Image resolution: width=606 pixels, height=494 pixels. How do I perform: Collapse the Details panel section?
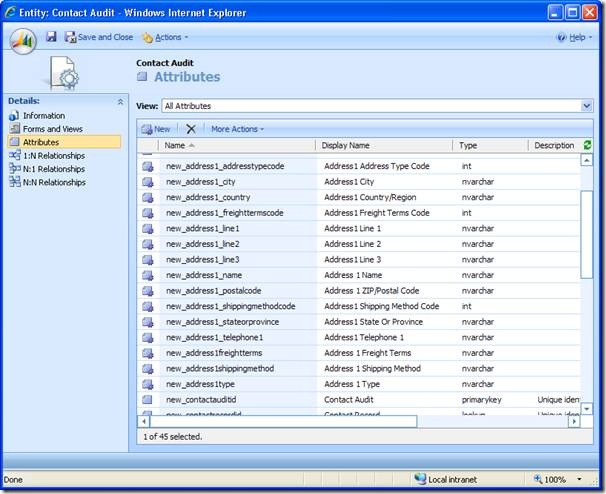point(121,101)
